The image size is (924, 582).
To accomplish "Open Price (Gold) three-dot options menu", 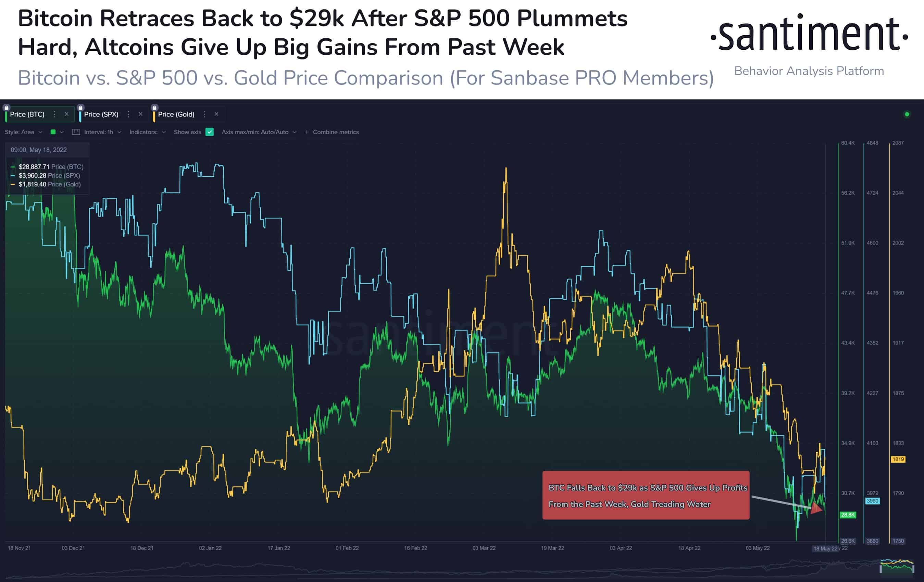I will pos(204,114).
